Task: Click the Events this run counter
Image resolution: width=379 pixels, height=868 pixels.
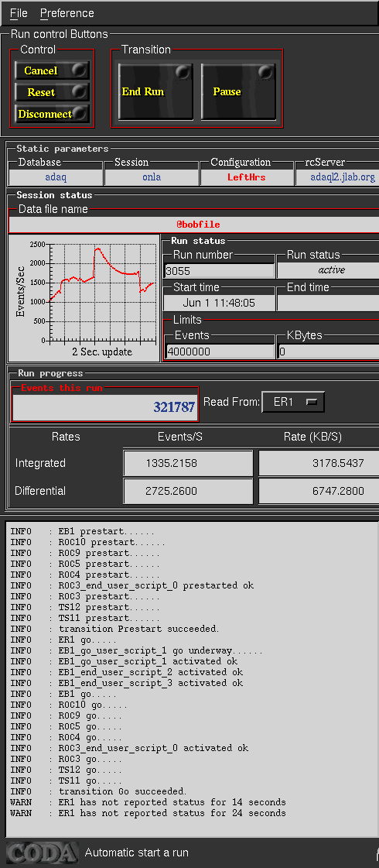Action: tap(104, 407)
